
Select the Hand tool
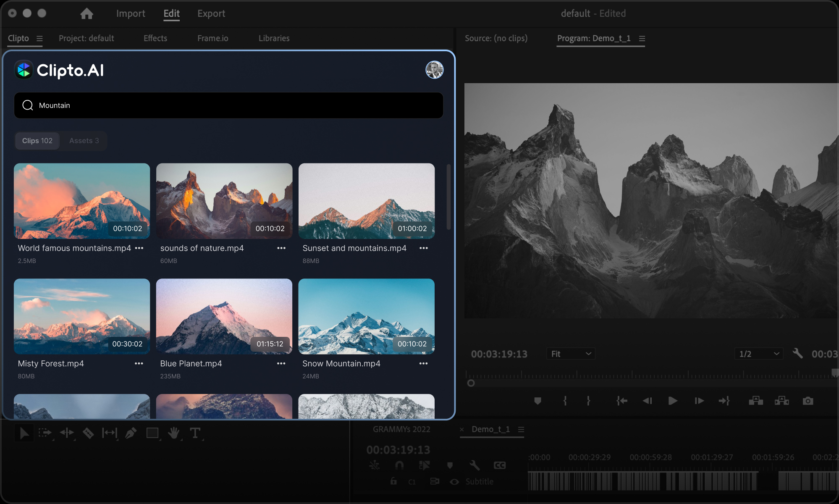click(x=173, y=433)
